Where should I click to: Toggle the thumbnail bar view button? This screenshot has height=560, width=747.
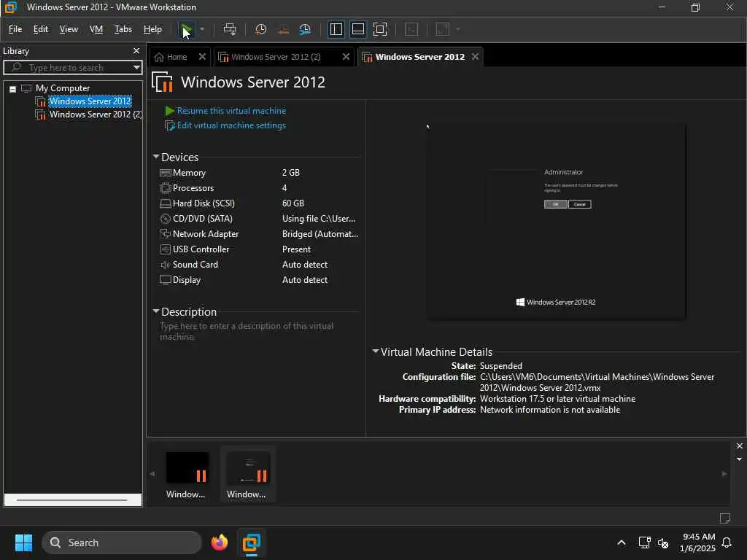(357, 29)
